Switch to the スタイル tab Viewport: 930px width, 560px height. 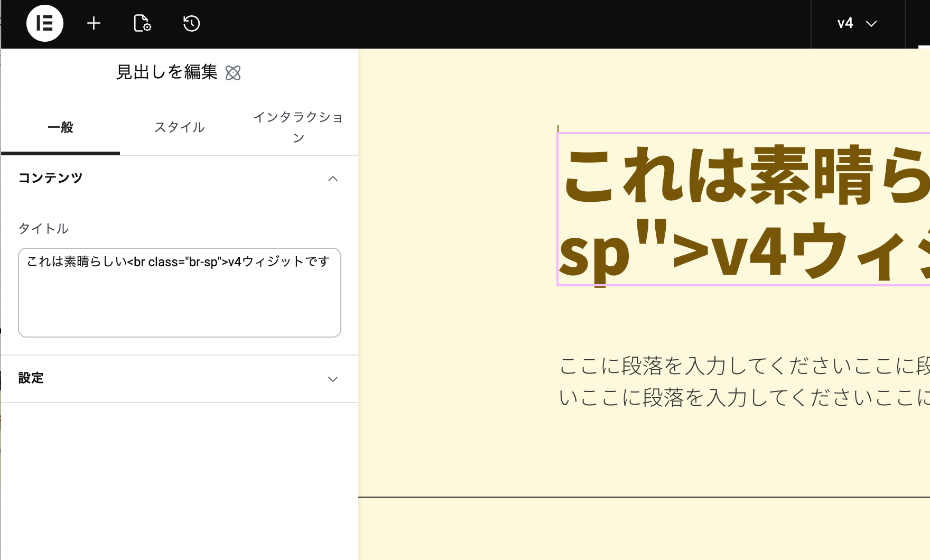pyautogui.click(x=179, y=127)
